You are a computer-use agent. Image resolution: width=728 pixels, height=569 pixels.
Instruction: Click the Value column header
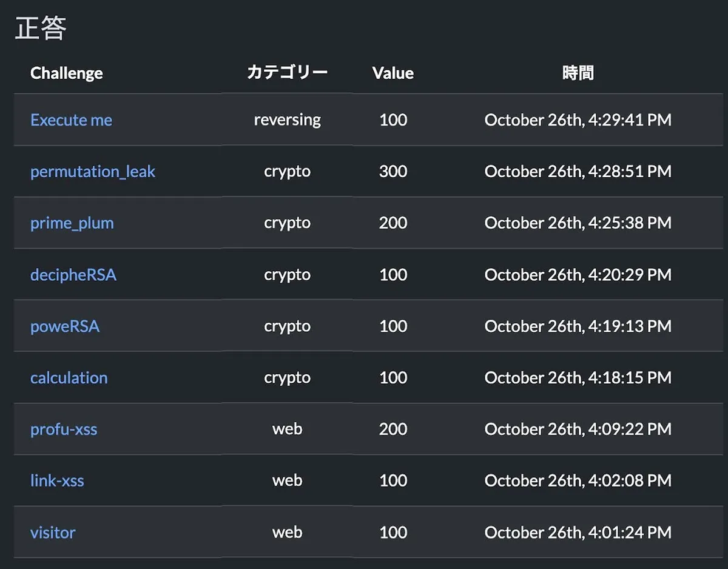393,73
